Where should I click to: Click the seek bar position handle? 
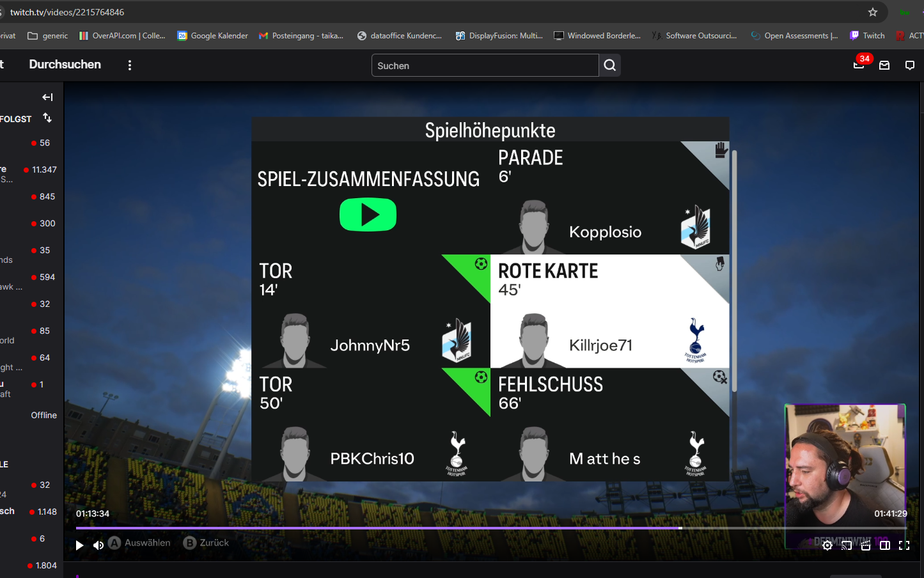[x=680, y=528]
